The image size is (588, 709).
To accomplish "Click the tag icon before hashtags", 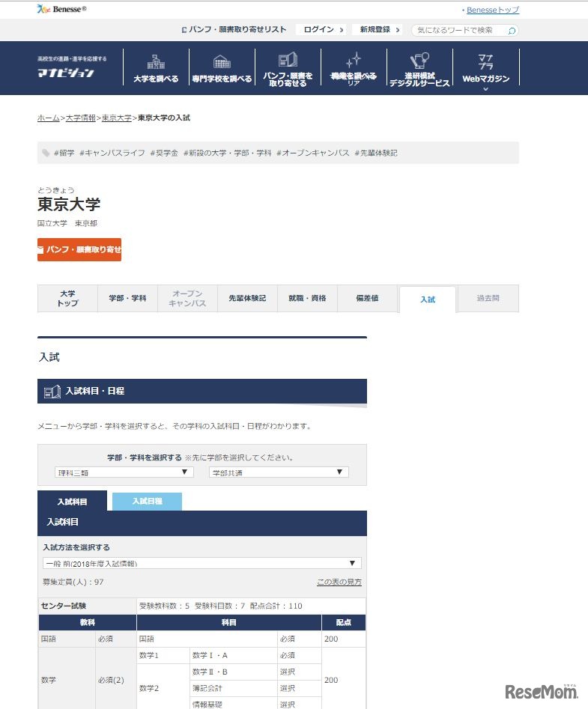I will pyautogui.click(x=45, y=153).
